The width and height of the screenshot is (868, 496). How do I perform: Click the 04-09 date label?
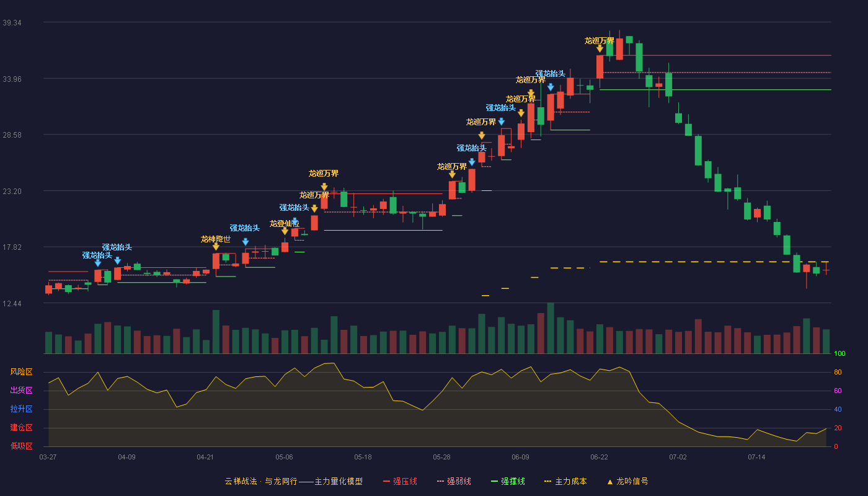[x=126, y=457]
